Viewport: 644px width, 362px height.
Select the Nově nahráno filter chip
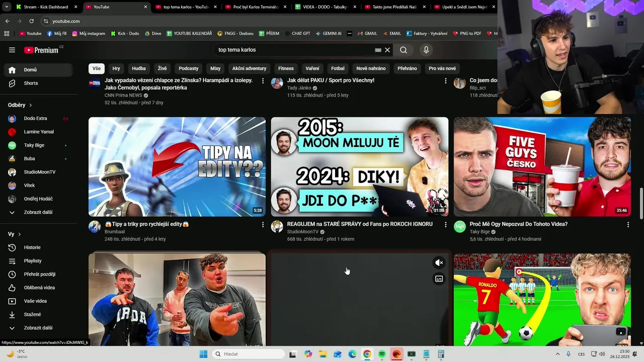[371, 68]
